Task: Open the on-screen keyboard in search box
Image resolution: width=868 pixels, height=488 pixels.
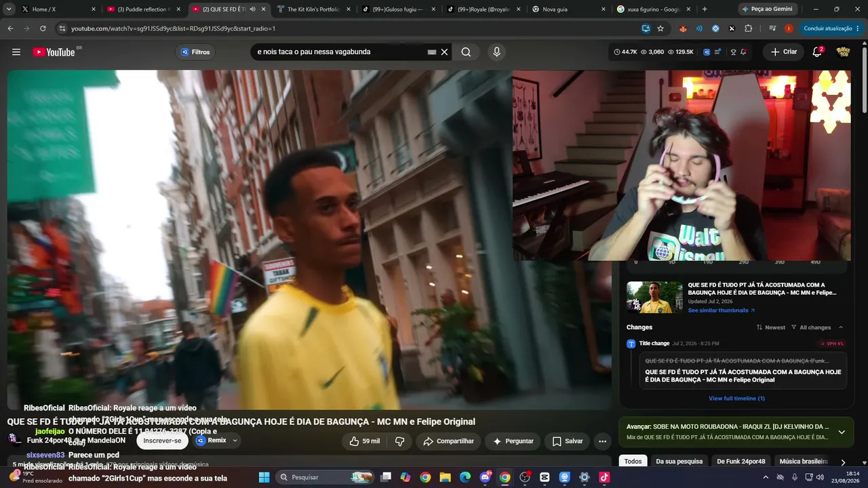Action: (x=432, y=52)
